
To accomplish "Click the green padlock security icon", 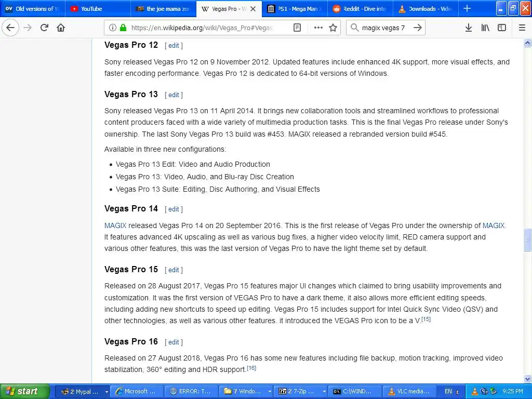I will (123, 28).
